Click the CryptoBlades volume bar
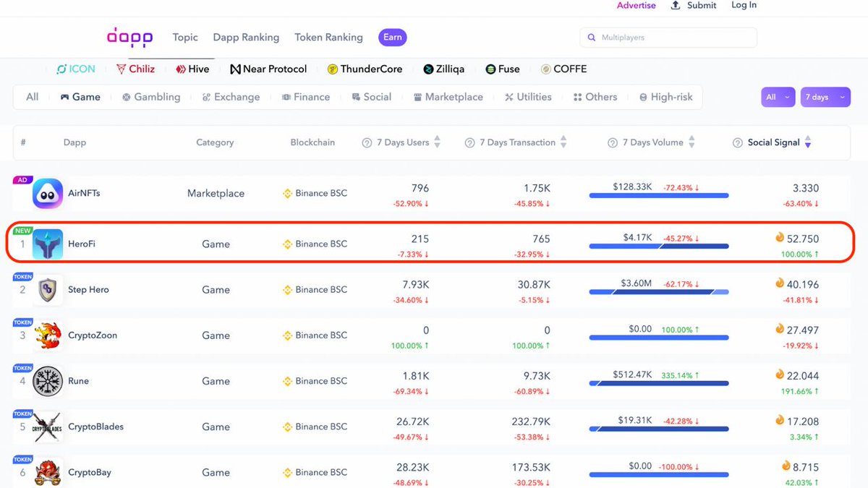Image resolution: width=868 pixels, height=488 pixels. (659, 429)
